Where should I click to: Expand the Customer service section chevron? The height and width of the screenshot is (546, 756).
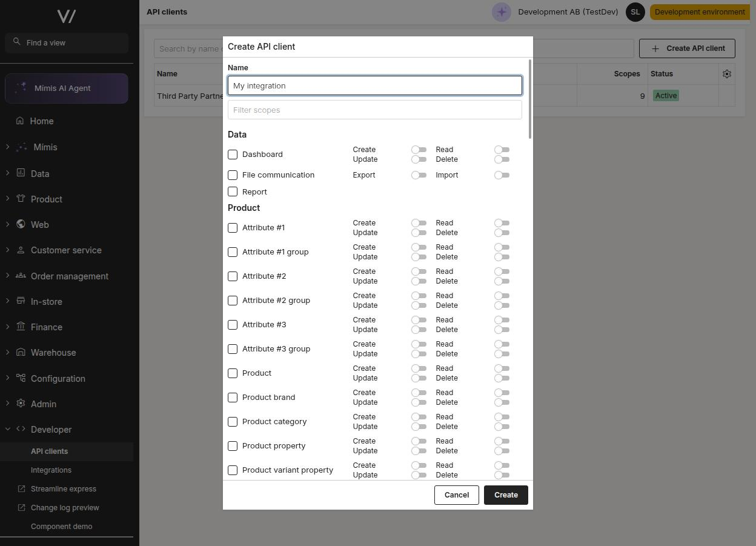(7, 250)
